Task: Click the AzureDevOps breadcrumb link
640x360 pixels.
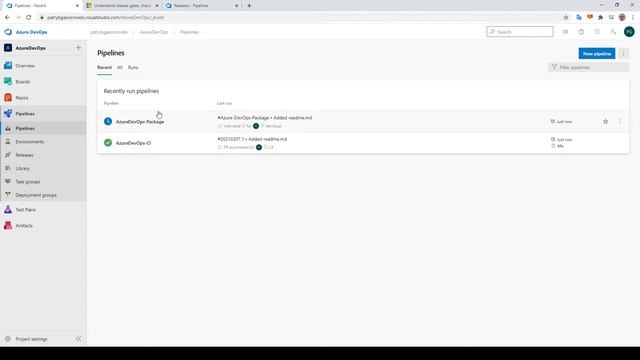Action: [154, 32]
